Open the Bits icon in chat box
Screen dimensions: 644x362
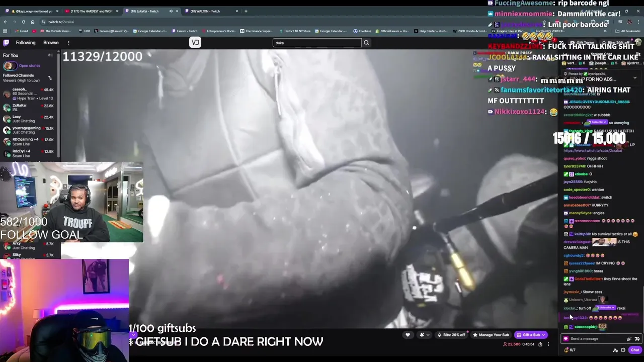tap(629, 339)
